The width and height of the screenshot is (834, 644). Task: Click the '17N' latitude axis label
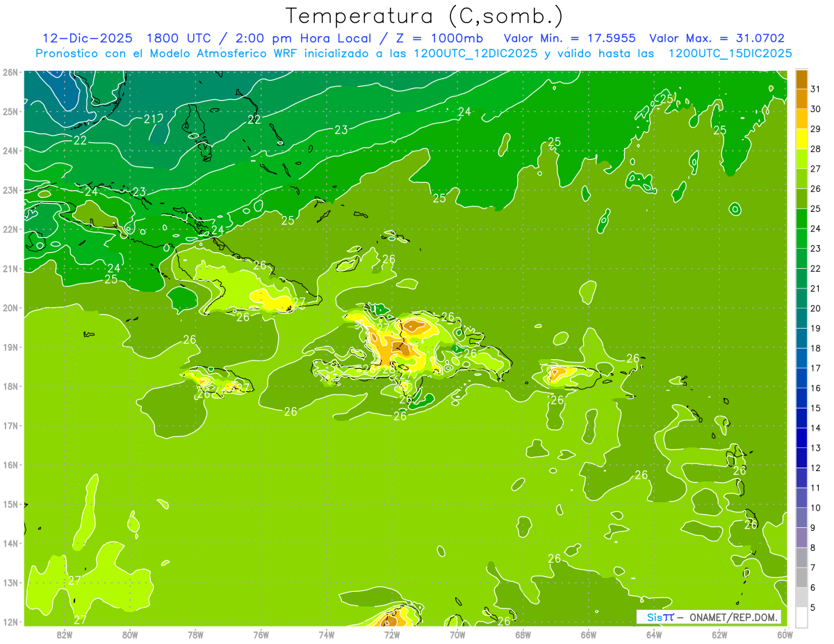click(10, 425)
